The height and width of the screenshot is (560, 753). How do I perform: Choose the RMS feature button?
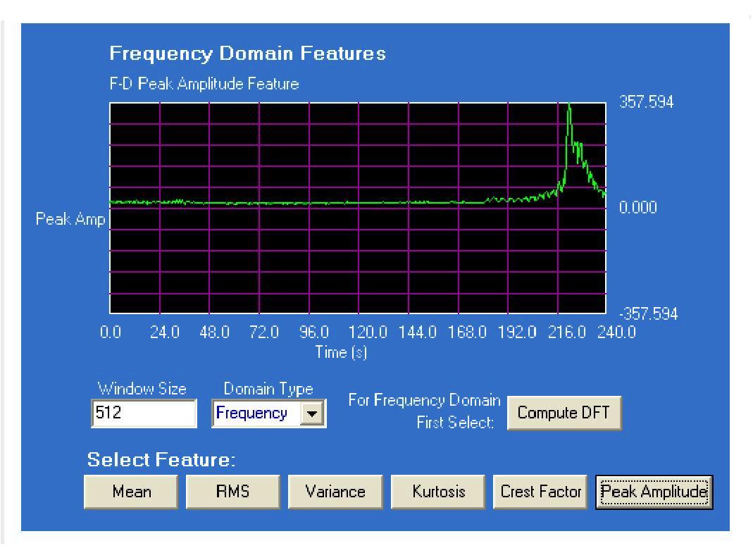pyautogui.click(x=233, y=492)
